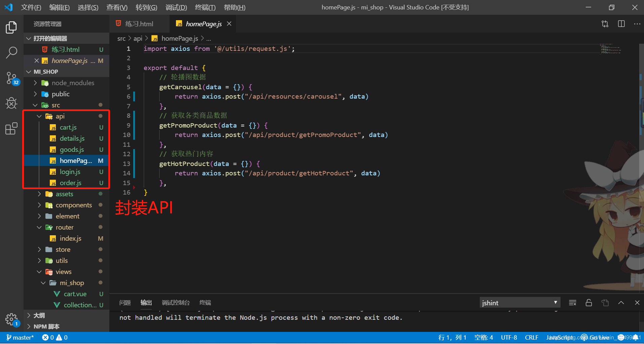Open details.js in the file tree

point(67,138)
